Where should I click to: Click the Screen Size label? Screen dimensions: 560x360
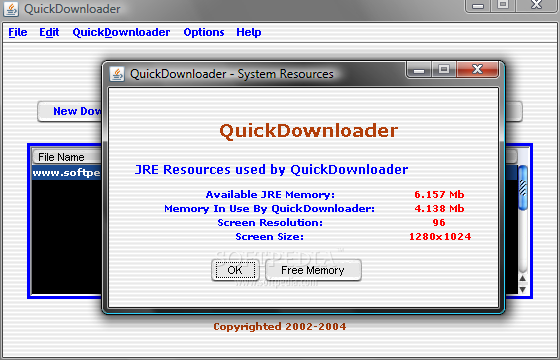click(x=270, y=237)
